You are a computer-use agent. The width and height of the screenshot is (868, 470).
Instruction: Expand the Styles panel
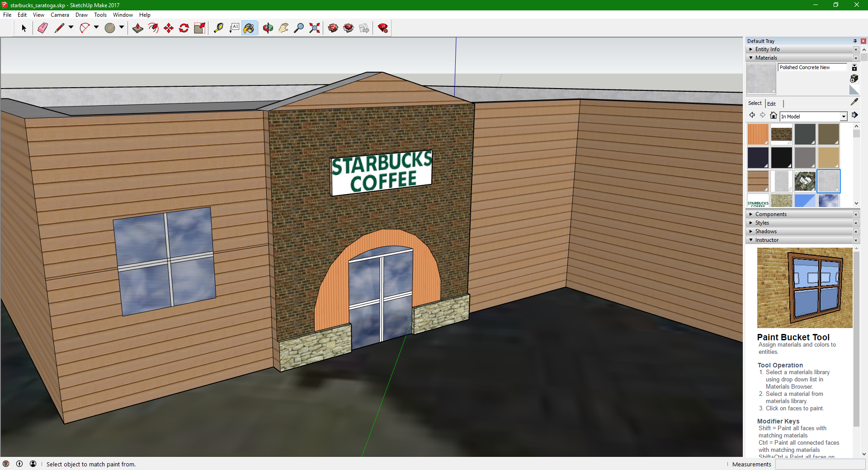[751, 223]
